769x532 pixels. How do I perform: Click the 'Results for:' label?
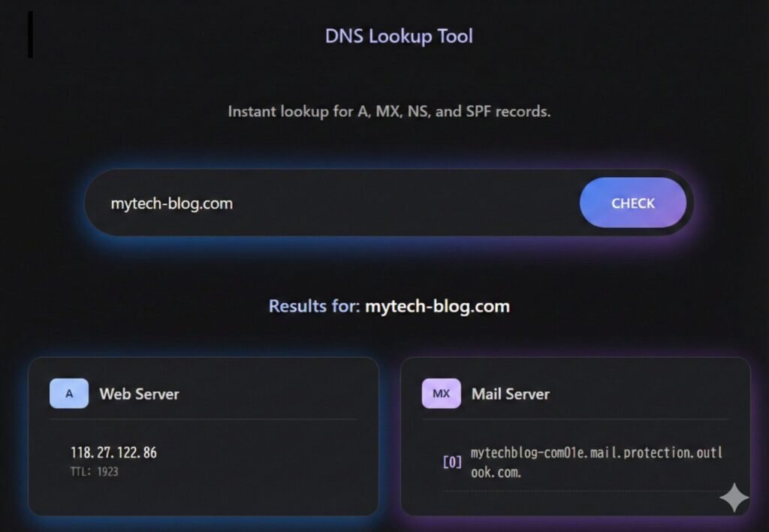pos(313,306)
